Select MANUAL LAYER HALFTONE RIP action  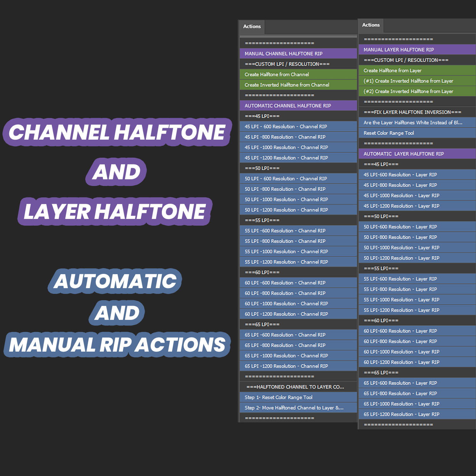tap(417, 50)
